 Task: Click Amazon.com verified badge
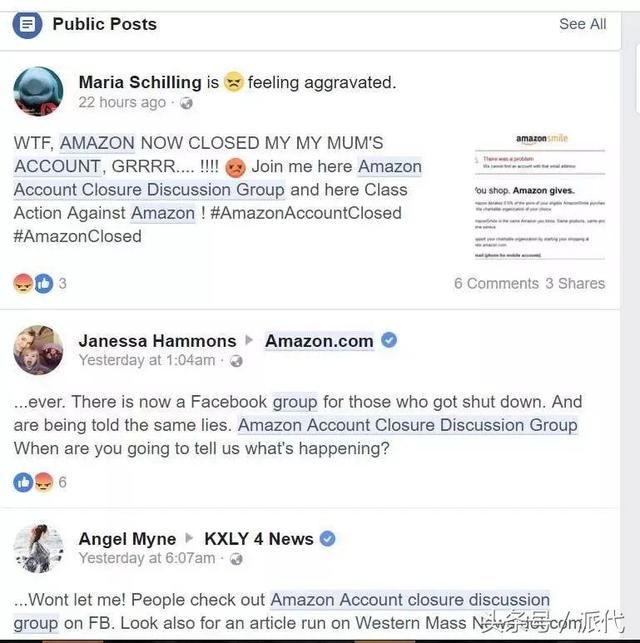tap(389, 340)
